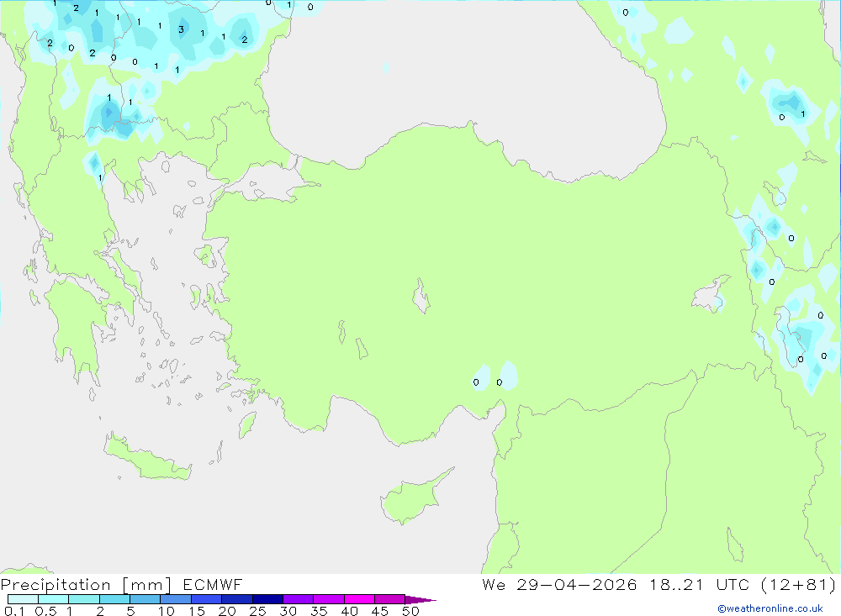This screenshot has height=616, width=841.
Task: Pick the 40–45 mm magenta legend swatch
Action: (359, 599)
